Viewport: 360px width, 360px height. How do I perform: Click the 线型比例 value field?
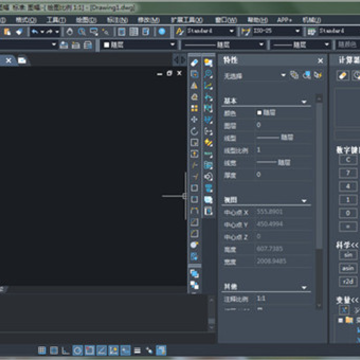point(284,150)
